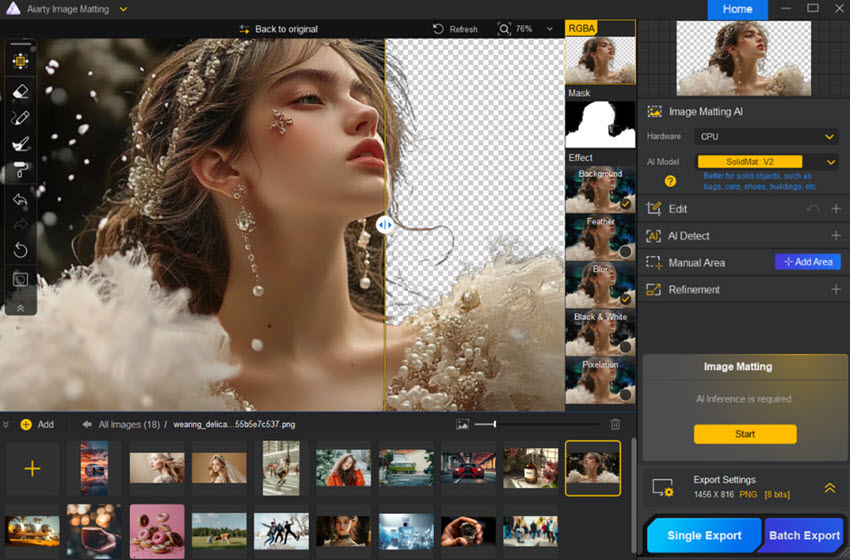Click the mask overlay tool icon
Viewport: 850px width, 560px height.
click(x=20, y=279)
